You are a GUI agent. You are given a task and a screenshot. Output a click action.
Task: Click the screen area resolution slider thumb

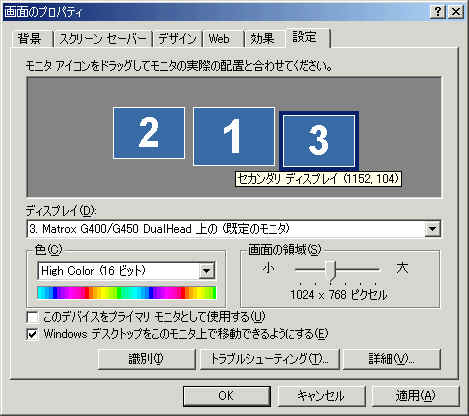pyautogui.click(x=331, y=270)
